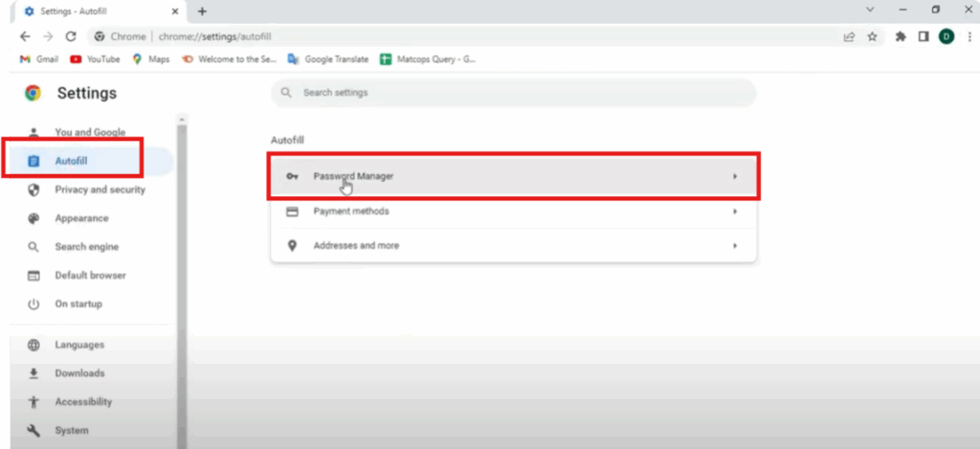The image size is (980, 449).
Task: Expand Addresses and more with its arrow
Action: tap(735, 246)
